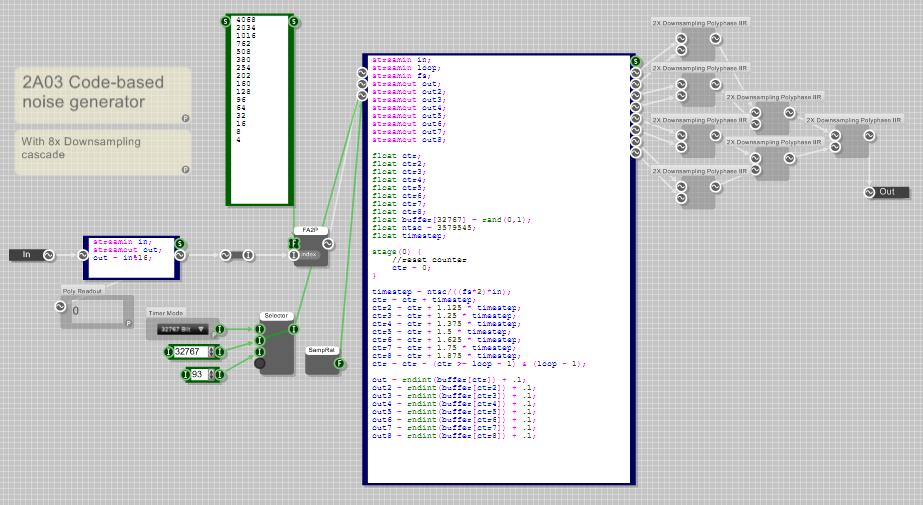Click the main code block's first stream output
The image size is (923, 505).
(x=635, y=73)
